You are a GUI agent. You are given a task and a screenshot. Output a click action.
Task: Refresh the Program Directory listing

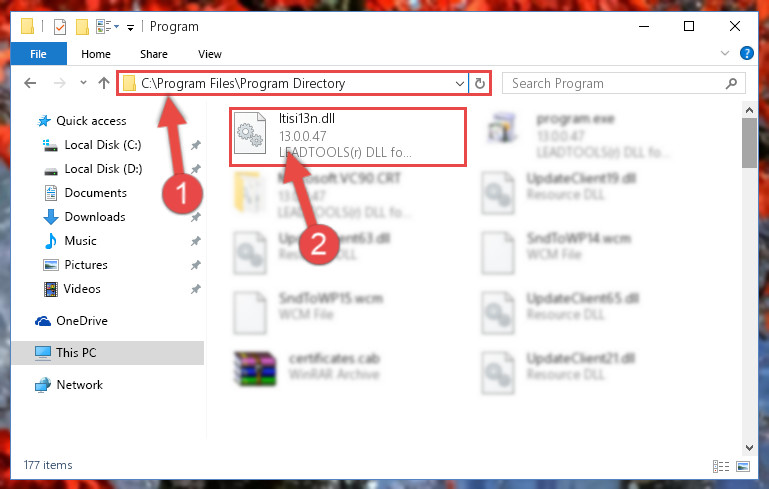click(x=480, y=83)
